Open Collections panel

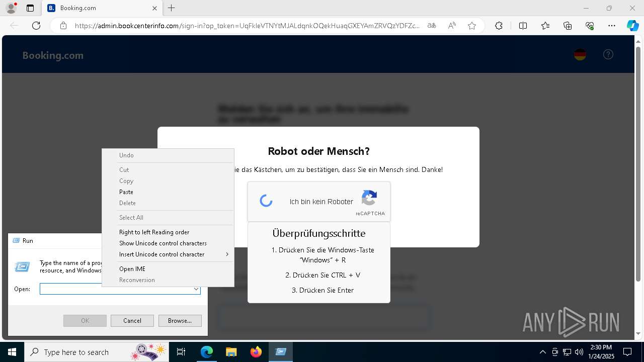[568, 26]
